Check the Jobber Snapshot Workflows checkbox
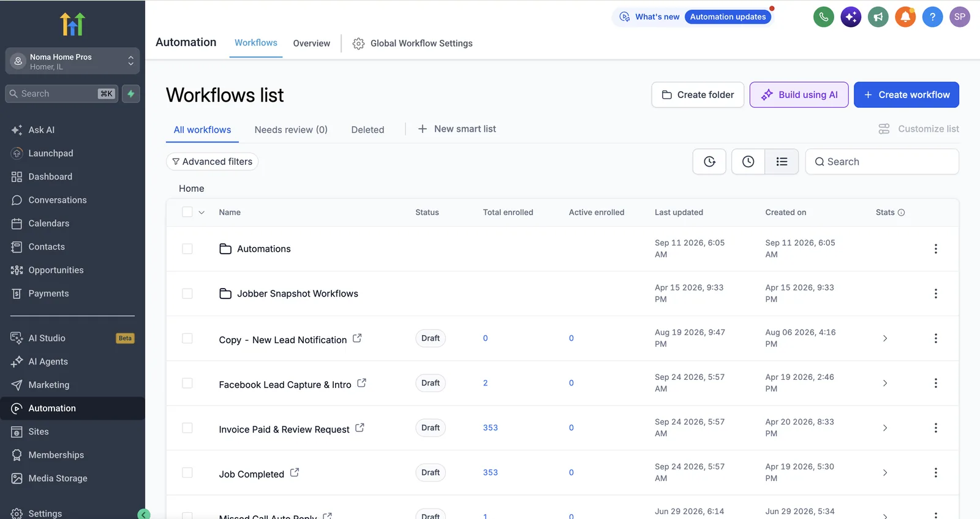Viewport: 980px width, 519px height. pyautogui.click(x=187, y=294)
